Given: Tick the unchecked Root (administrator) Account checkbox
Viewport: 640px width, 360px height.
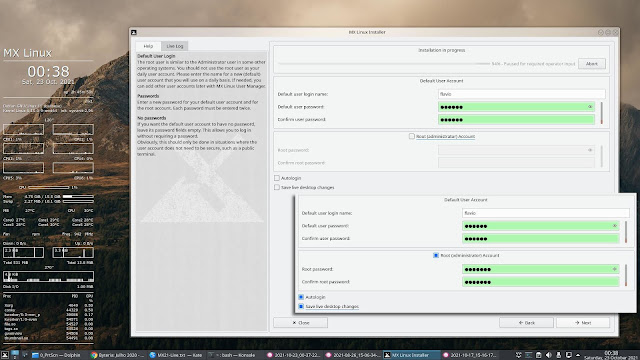Looking at the screenshot, I should tap(412, 136).
